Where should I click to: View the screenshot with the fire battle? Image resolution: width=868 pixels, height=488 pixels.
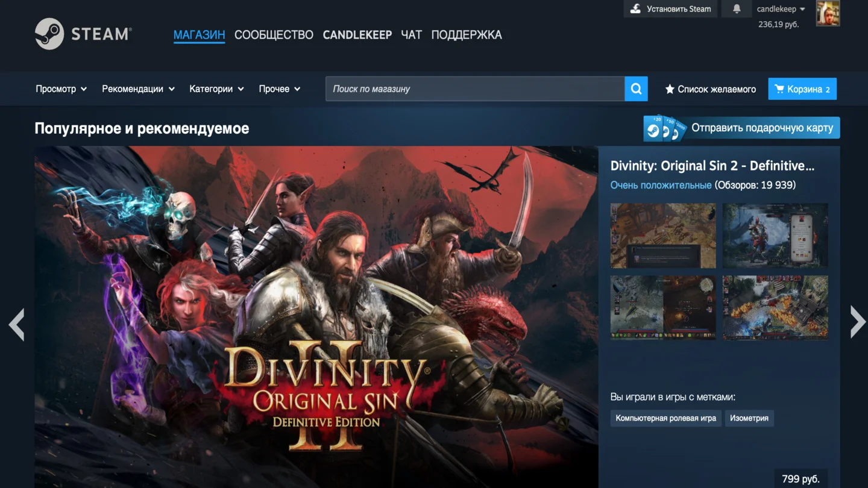pyautogui.click(x=775, y=308)
